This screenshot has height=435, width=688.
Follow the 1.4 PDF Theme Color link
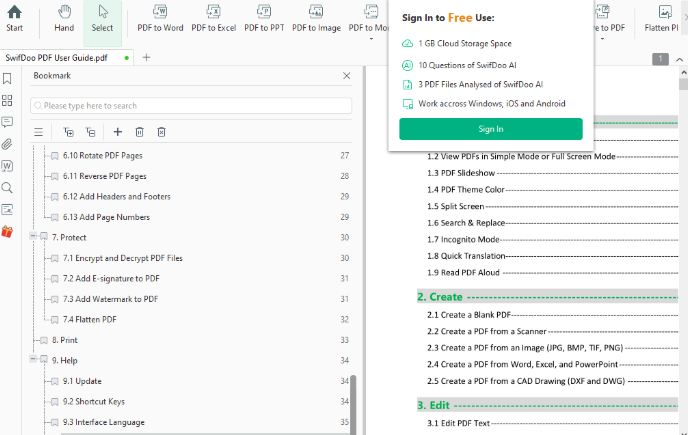[x=466, y=190]
